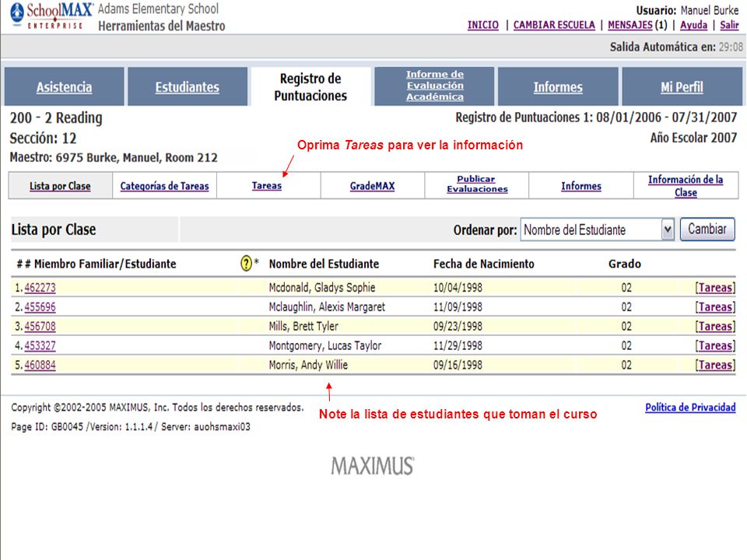Open student ID 460884 link

click(40, 365)
